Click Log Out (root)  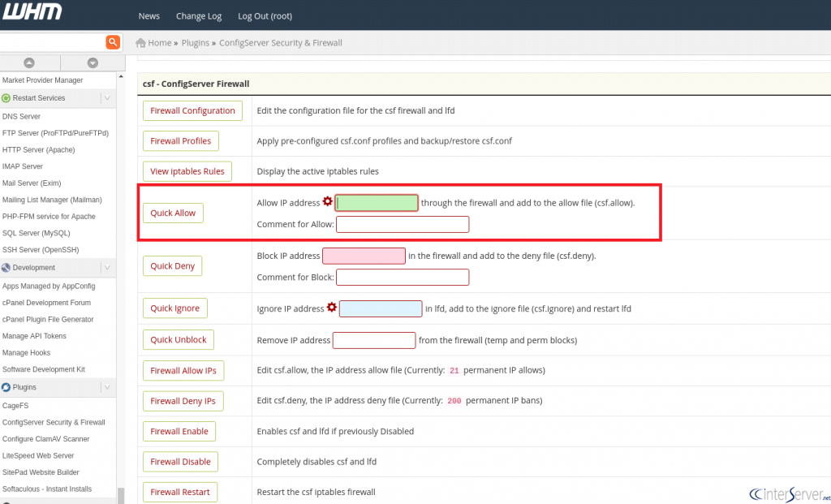click(x=265, y=16)
